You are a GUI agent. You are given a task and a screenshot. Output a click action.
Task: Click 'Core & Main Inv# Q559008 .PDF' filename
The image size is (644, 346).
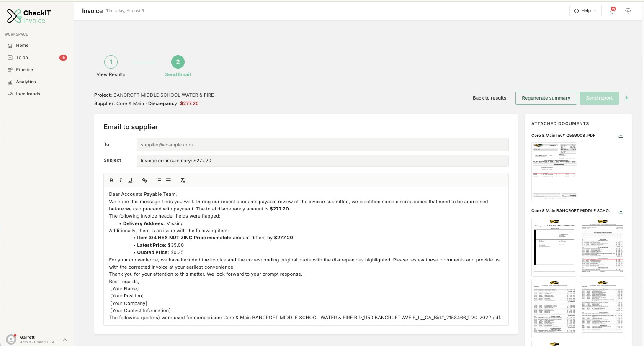click(x=563, y=136)
